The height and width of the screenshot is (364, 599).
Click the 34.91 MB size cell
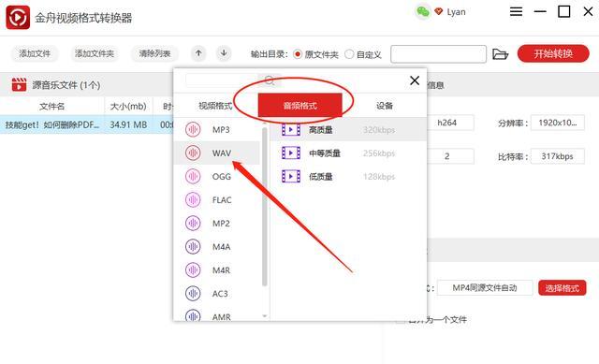(128, 124)
